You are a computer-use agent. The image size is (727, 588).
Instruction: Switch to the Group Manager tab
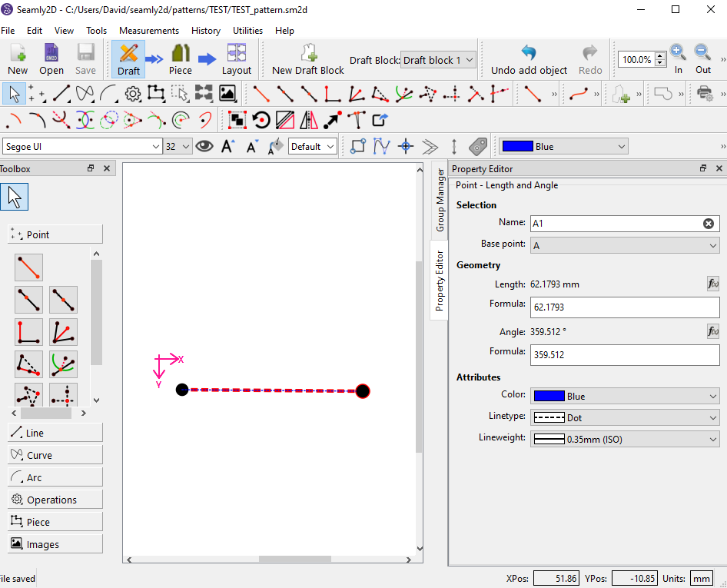(440, 201)
